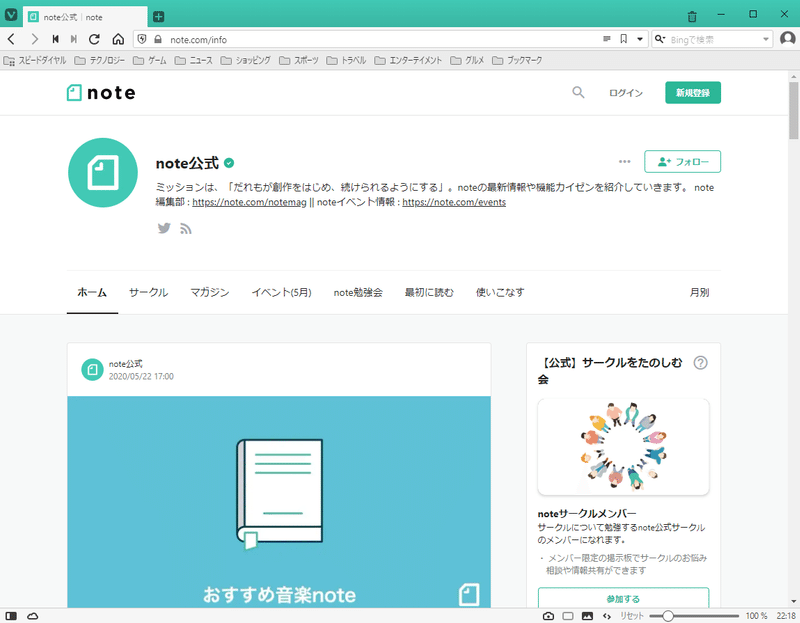Click the Bing search field
The height and width of the screenshot is (623, 800).
pyautogui.click(x=714, y=39)
